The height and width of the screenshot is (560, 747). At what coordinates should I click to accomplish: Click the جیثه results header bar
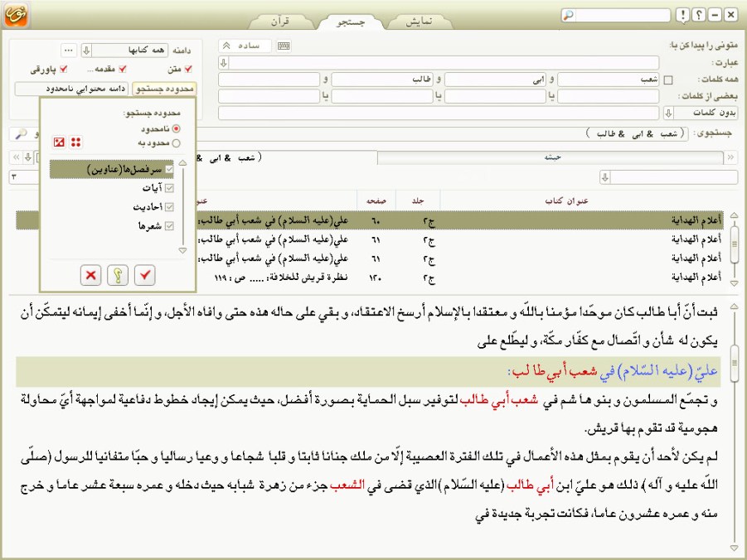click(551, 157)
